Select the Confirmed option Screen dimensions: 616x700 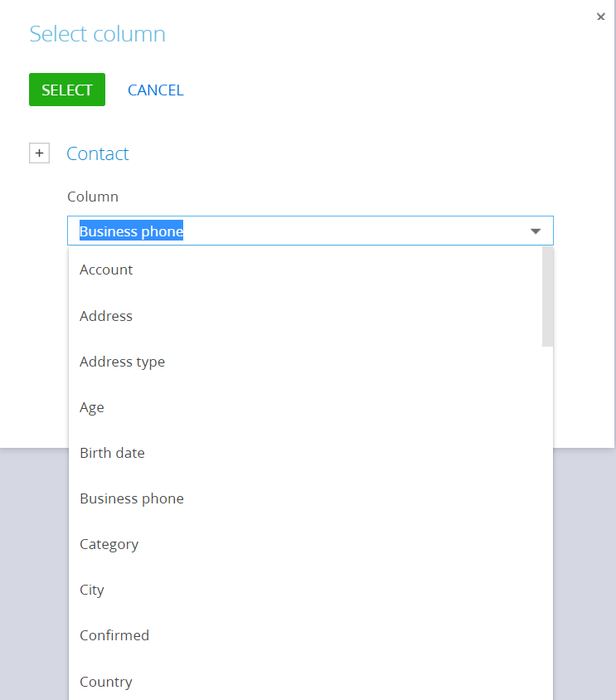pos(305,635)
